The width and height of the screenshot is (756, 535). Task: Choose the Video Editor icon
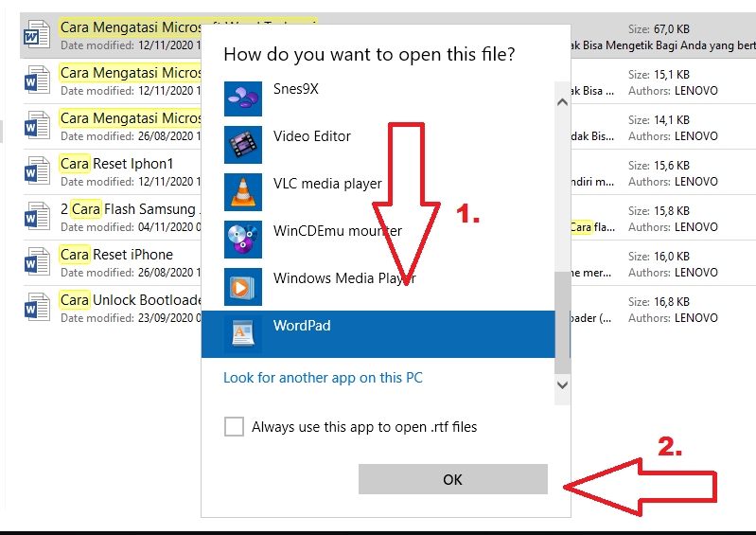click(243, 145)
